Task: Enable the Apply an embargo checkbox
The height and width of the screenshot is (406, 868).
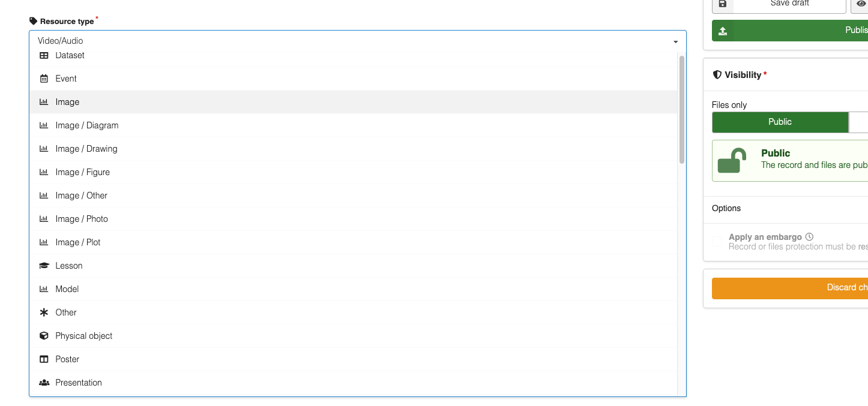Action: pyautogui.click(x=717, y=242)
